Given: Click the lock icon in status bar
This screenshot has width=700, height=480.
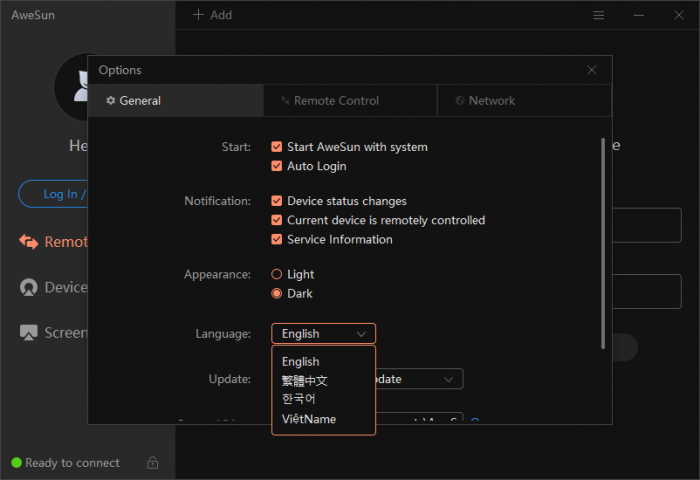Looking at the screenshot, I should click(152, 463).
